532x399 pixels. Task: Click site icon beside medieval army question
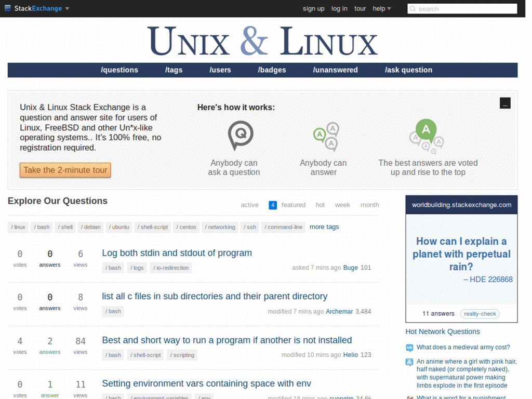[x=409, y=348]
